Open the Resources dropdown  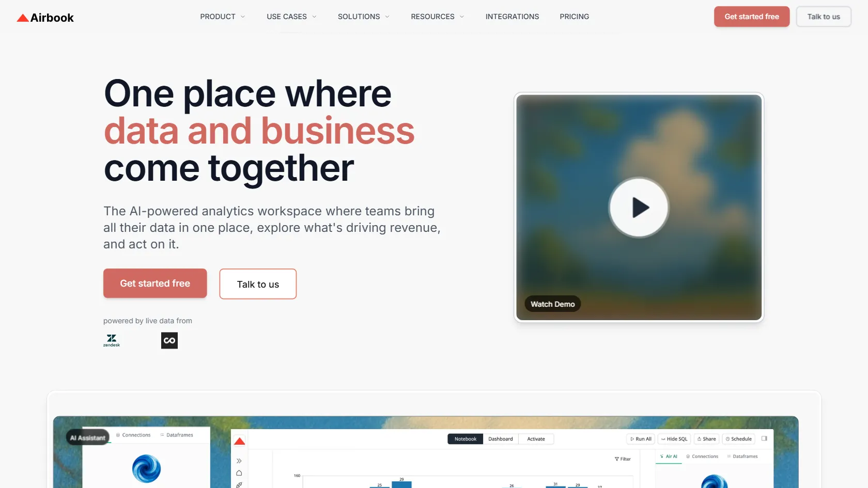point(437,17)
